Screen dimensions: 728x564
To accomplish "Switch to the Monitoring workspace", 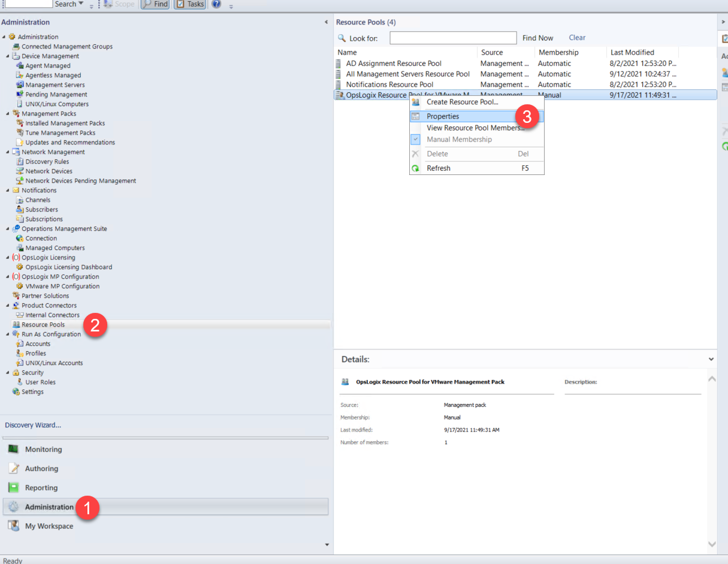I will (165, 450).
